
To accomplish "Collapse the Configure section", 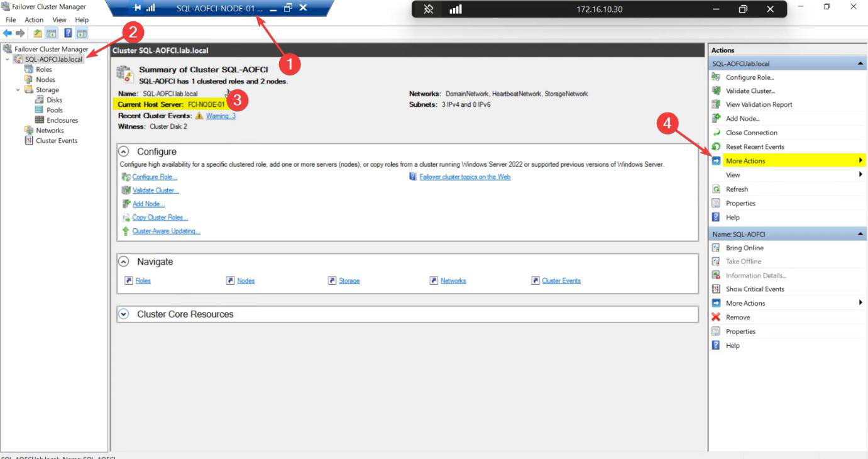I will click(x=124, y=152).
